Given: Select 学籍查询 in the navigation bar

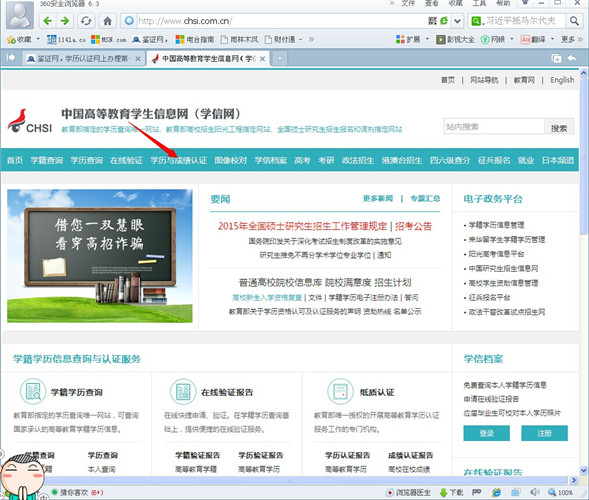Looking at the screenshot, I should point(47,160).
